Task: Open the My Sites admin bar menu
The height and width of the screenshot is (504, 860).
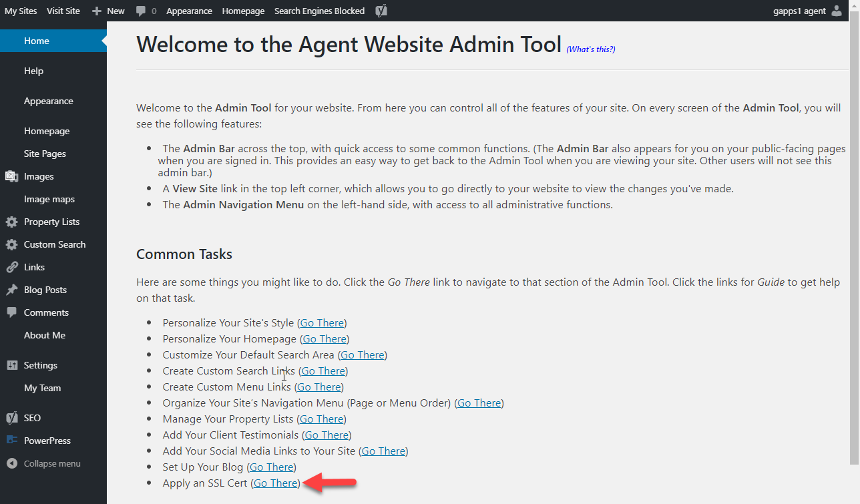Action: pos(21,11)
